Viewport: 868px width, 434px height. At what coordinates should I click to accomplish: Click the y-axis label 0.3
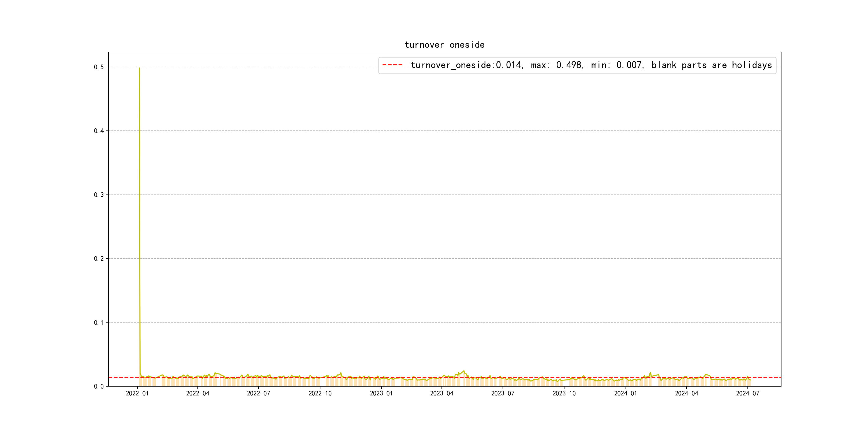(99, 195)
